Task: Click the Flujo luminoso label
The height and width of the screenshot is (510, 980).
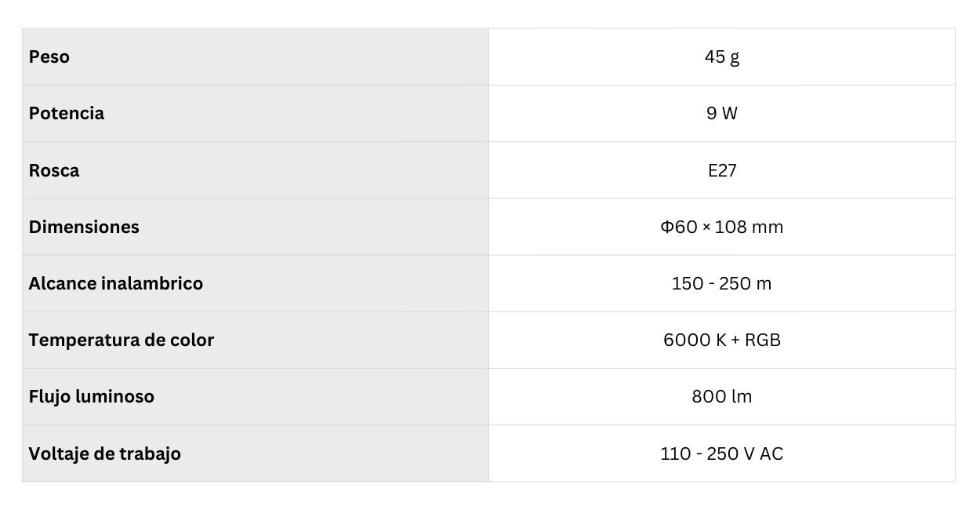Action: coord(92,396)
